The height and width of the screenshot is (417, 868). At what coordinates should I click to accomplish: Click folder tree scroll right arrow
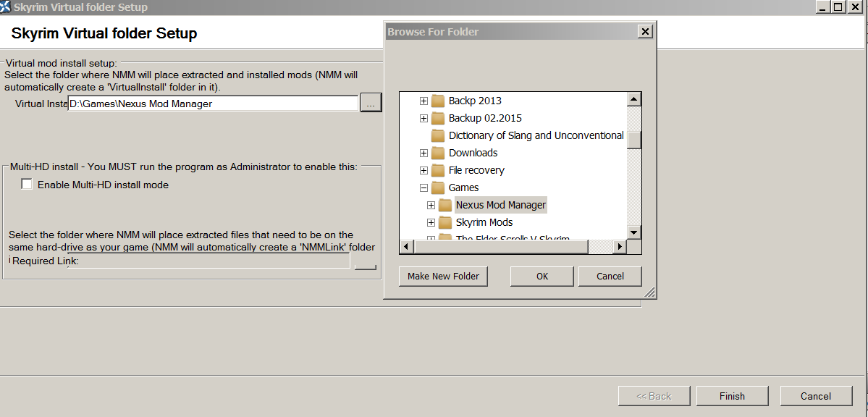click(620, 246)
